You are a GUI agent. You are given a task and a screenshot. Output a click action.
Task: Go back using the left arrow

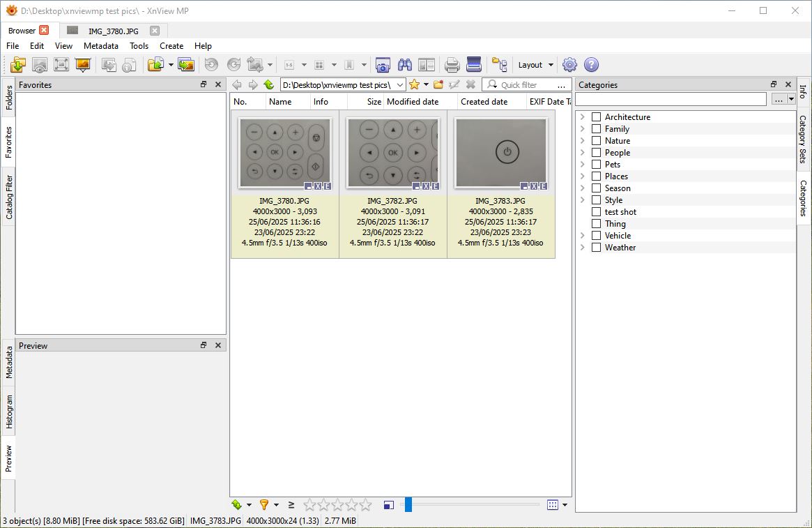[x=237, y=85]
